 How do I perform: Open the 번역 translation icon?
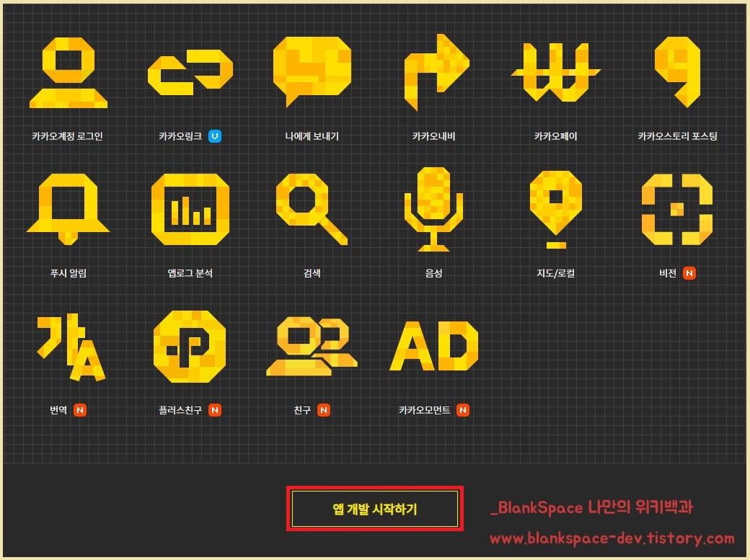click(71, 347)
